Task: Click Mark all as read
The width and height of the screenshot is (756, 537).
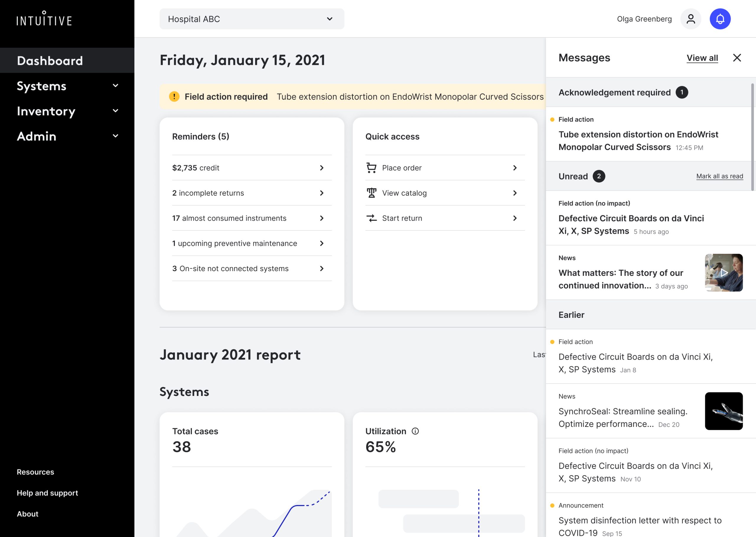Action: click(x=719, y=176)
